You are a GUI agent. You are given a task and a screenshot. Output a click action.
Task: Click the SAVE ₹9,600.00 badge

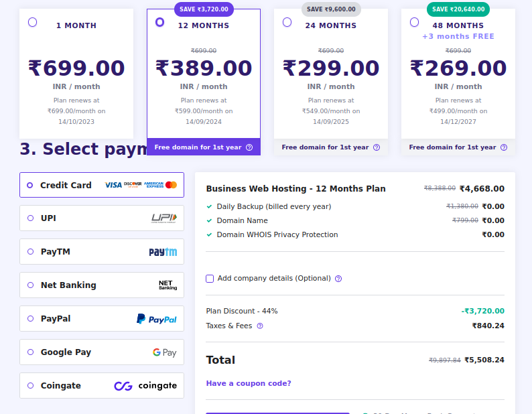coord(331,9)
